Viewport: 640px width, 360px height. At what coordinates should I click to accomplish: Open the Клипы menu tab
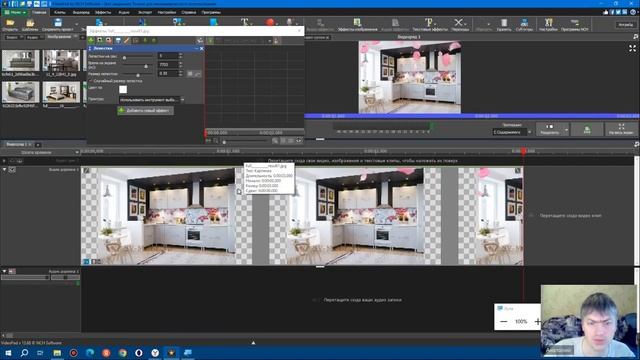point(60,12)
